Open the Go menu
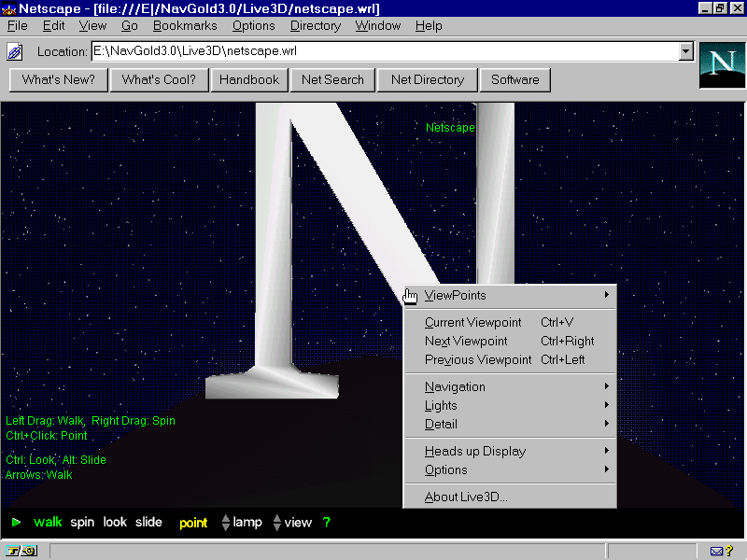 coord(129,26)
